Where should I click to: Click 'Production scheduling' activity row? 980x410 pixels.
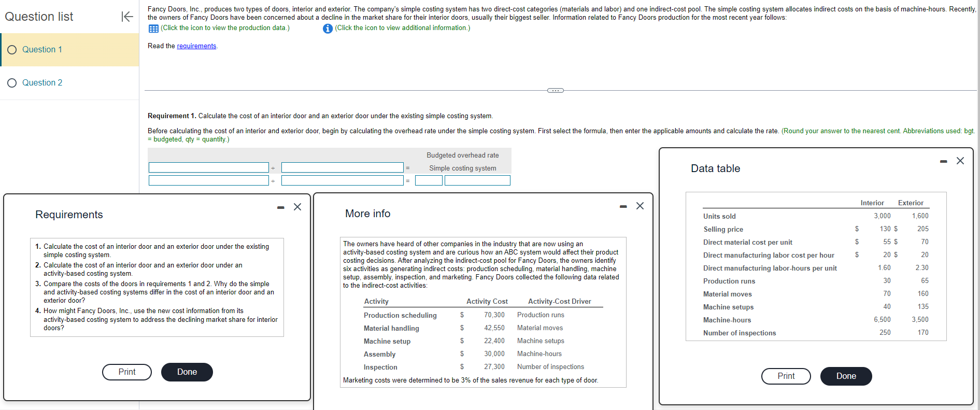coord(400,315)
